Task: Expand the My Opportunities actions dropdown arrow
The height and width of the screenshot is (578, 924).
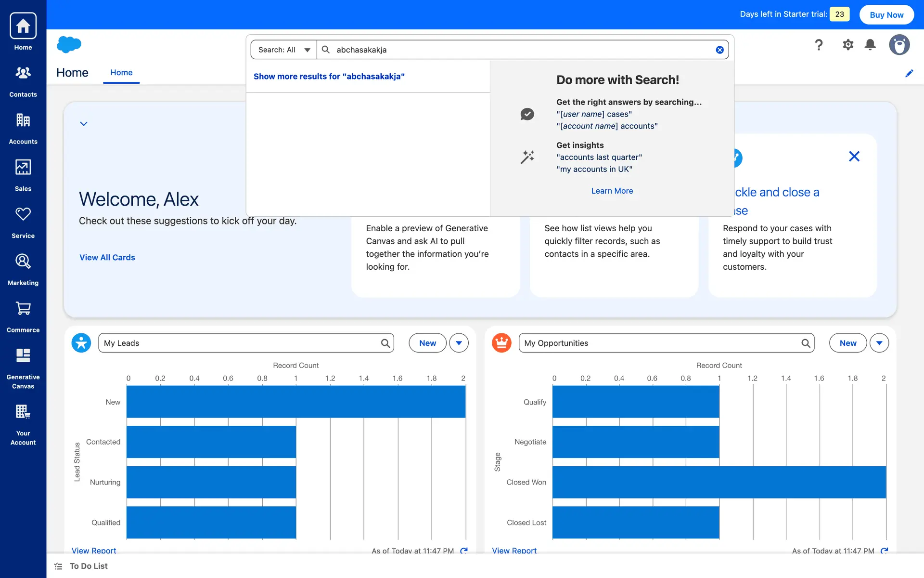Action: click(x=879, y=343)
